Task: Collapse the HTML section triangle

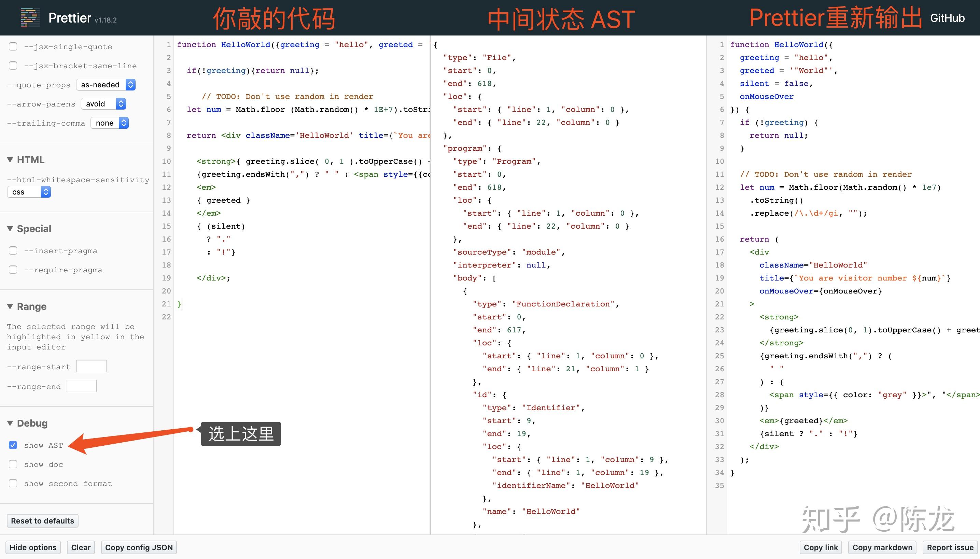Action: point(10,160)
